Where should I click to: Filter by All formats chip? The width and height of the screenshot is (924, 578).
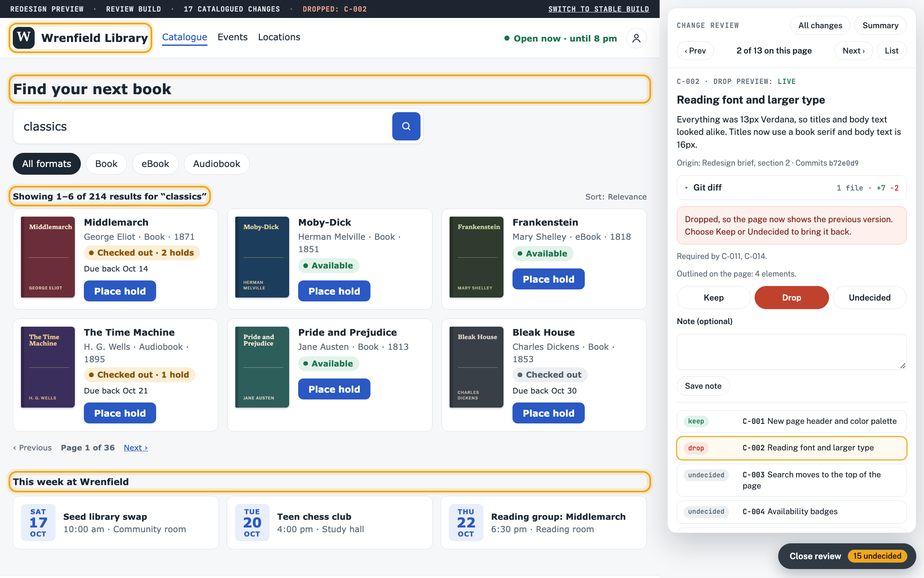[x=47, y=164]
